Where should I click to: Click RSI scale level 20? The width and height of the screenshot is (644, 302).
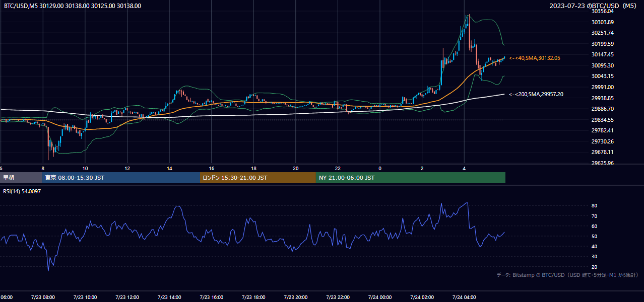pyautogui.click(x=595, y=267)
